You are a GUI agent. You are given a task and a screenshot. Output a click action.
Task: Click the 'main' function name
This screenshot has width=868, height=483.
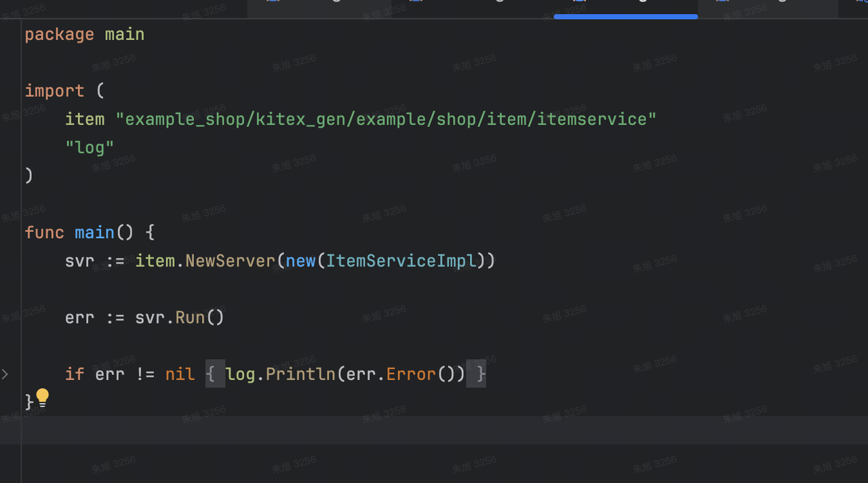[95, 233]
